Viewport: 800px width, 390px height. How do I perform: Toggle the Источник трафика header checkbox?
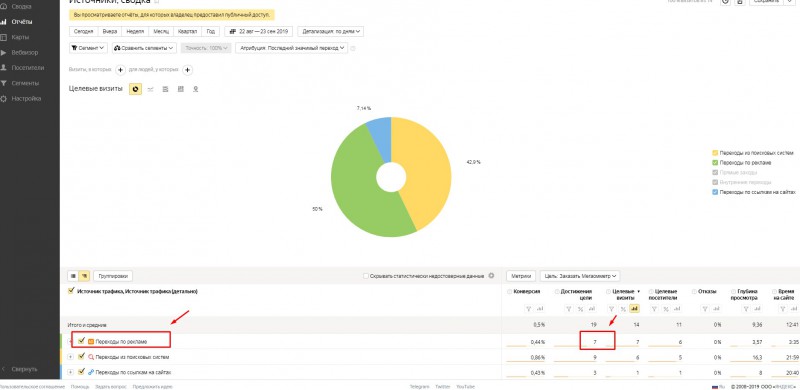71,291
